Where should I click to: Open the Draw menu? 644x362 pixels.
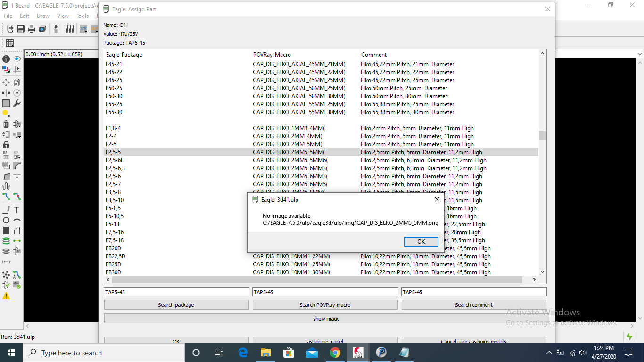click(43, 16)
